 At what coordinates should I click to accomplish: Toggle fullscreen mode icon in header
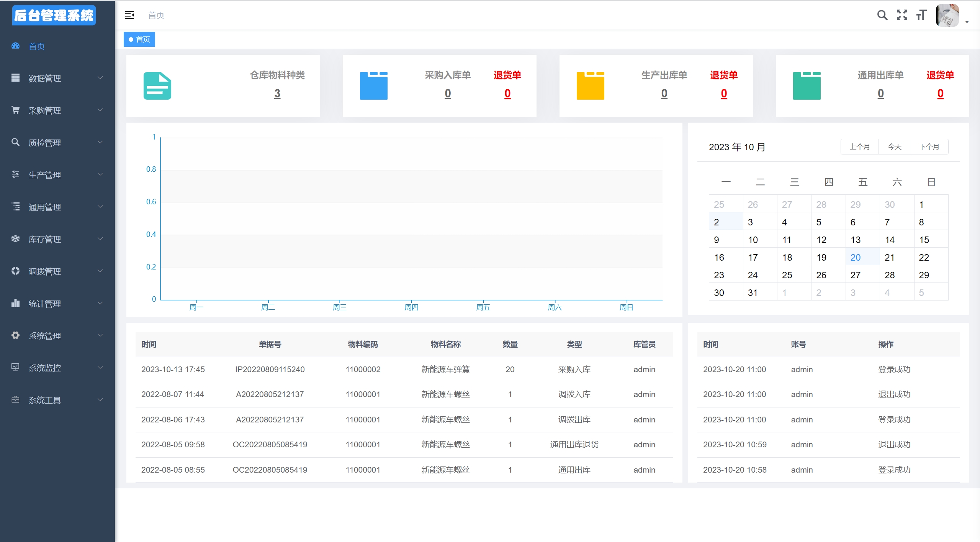coord(902,15)
